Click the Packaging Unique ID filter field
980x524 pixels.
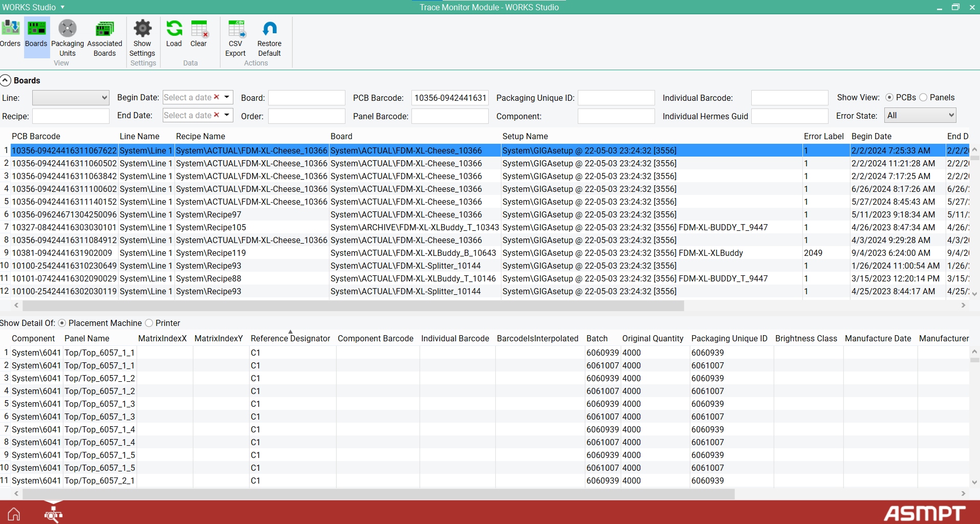tap(616, 98)
